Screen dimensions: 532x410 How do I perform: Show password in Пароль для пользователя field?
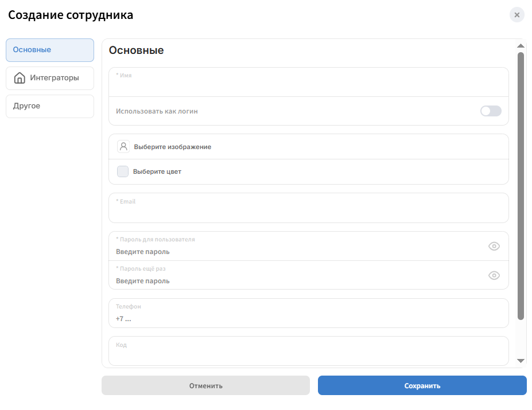[494, 246]
